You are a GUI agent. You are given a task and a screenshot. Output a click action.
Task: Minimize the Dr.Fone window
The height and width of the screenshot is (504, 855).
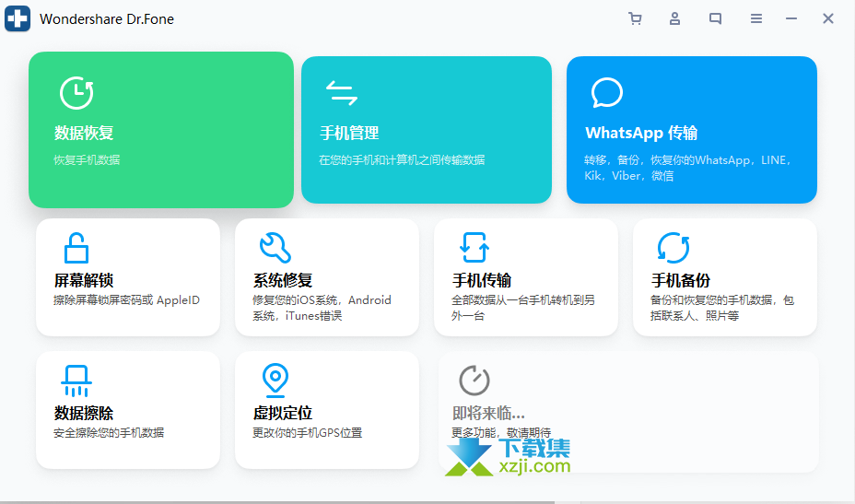click(x=791, y=18)
